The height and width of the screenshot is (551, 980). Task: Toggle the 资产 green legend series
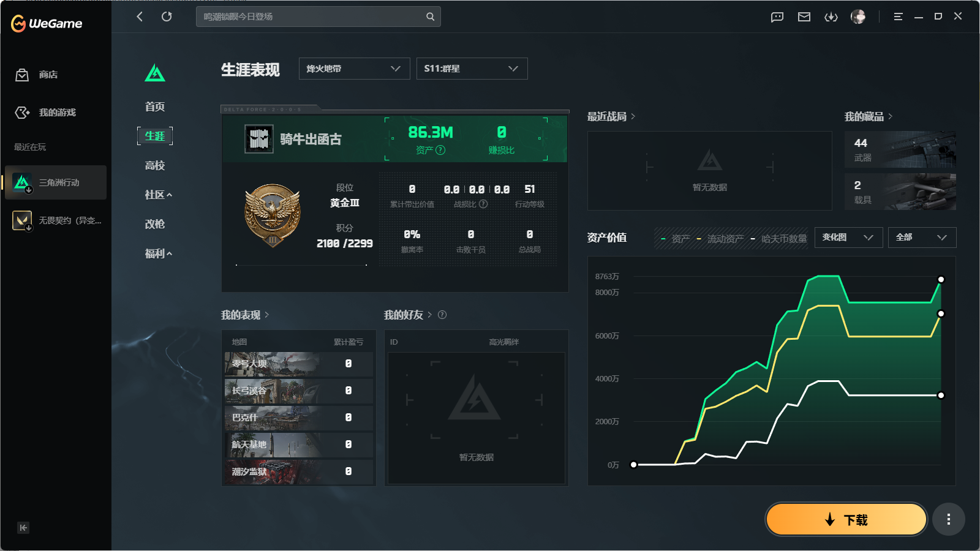coord(675,239)
